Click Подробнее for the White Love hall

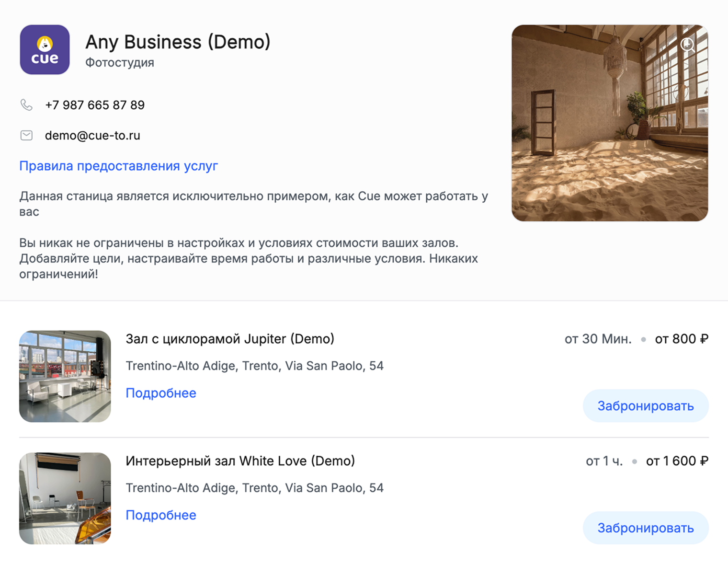point(161,515)
